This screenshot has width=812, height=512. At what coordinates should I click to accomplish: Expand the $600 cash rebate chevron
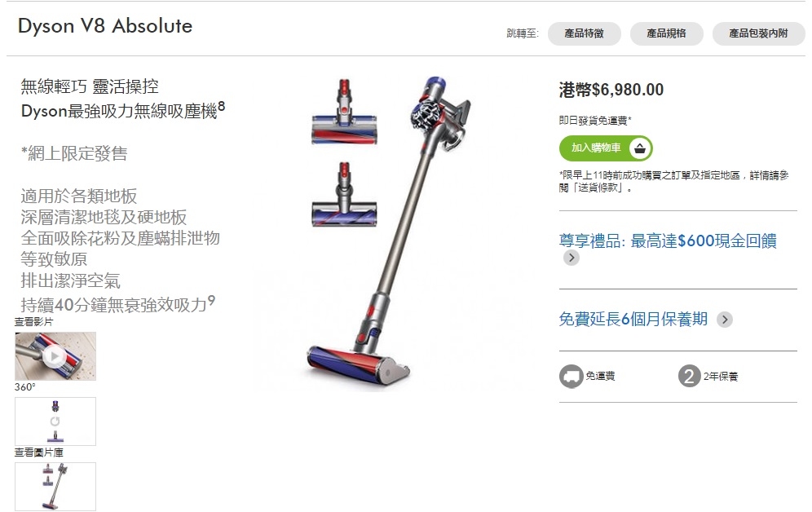pos(571,258)
